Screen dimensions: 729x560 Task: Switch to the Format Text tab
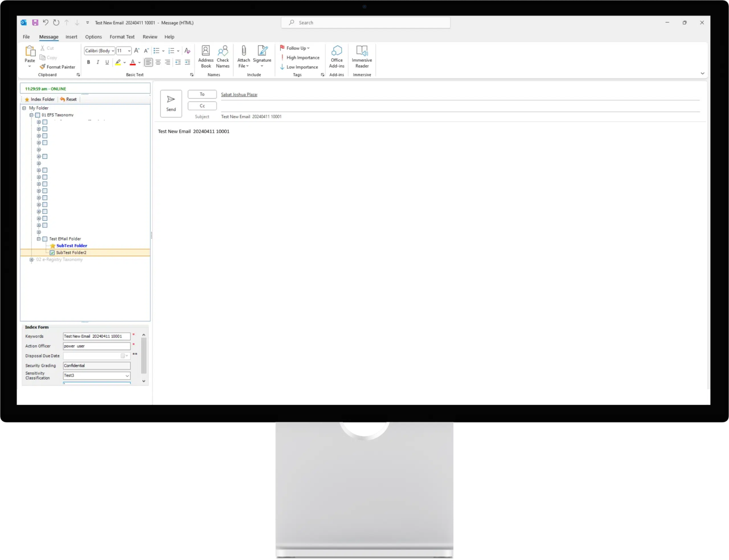click(x=122, y=37)
